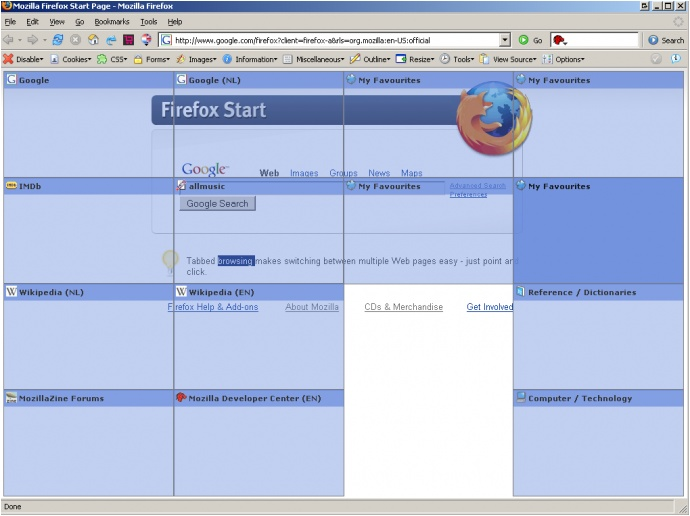Image resolution: width=690 pixels, height=516 pixels.
Task: Open the Information dropdown menu
Action: [250, 59]
